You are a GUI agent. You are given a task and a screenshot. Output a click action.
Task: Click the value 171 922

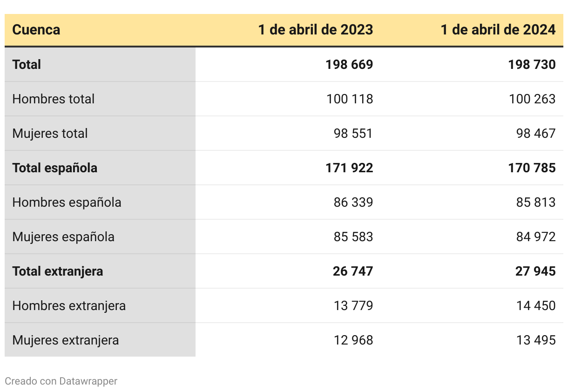click(349, 168)
